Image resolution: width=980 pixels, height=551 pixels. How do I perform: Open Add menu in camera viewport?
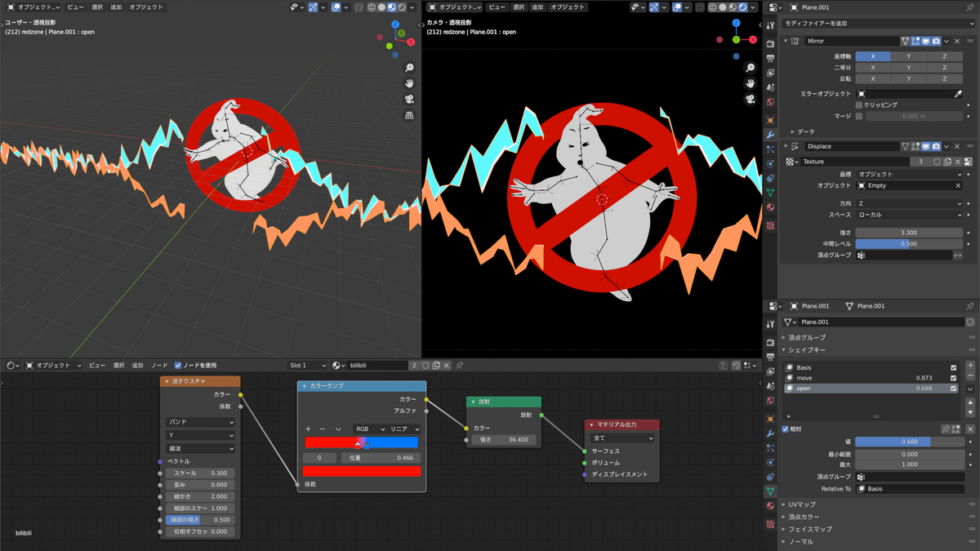pos(537,7)
